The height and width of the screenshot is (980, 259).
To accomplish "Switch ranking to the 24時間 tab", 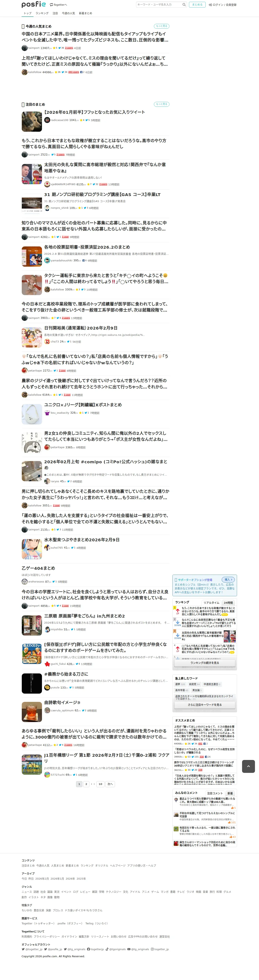I will [x=228, y=603].
